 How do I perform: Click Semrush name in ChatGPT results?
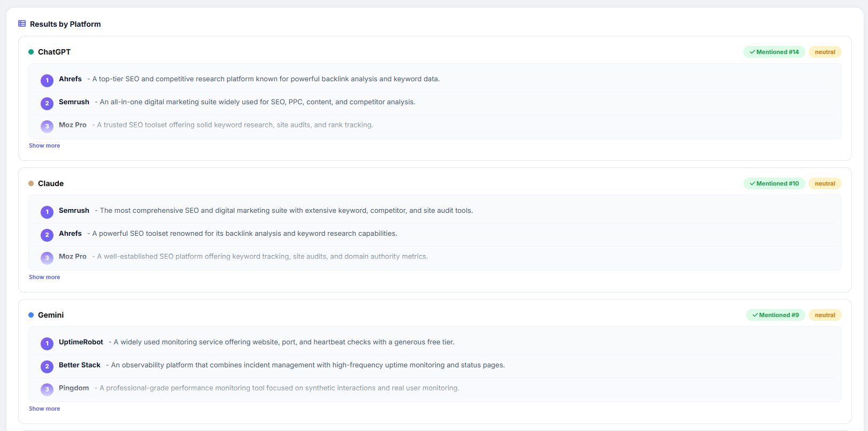[x=74, y=102]
